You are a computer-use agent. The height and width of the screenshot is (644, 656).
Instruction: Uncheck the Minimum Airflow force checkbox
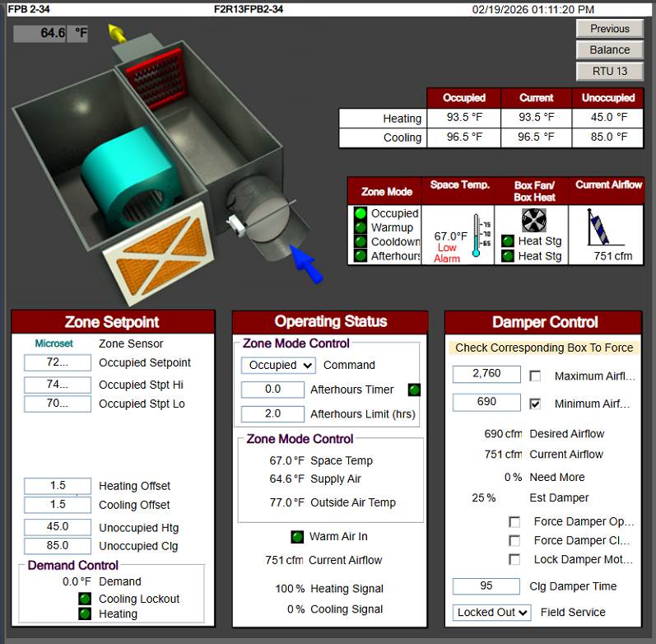pyautogui.click(x=535, y=404)
